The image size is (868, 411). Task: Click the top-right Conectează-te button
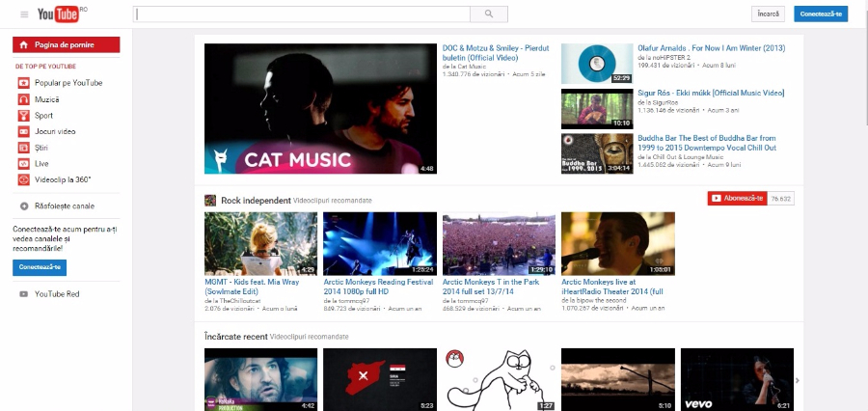pyautogui.click(x=821, y=14)
